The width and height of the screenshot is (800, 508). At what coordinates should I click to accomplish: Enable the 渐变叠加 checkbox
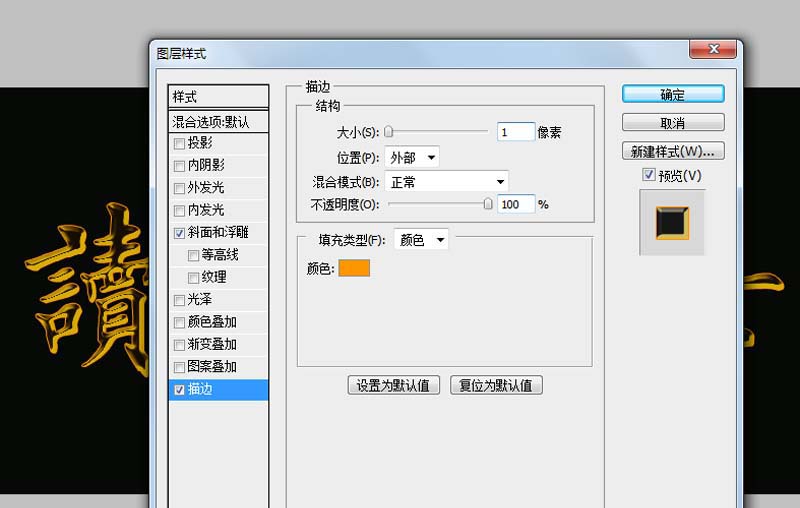click(x=179, y=345)
